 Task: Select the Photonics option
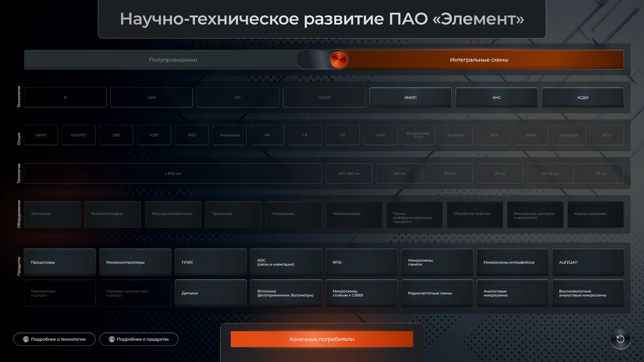pyautogui.click(x=569, y=135)
